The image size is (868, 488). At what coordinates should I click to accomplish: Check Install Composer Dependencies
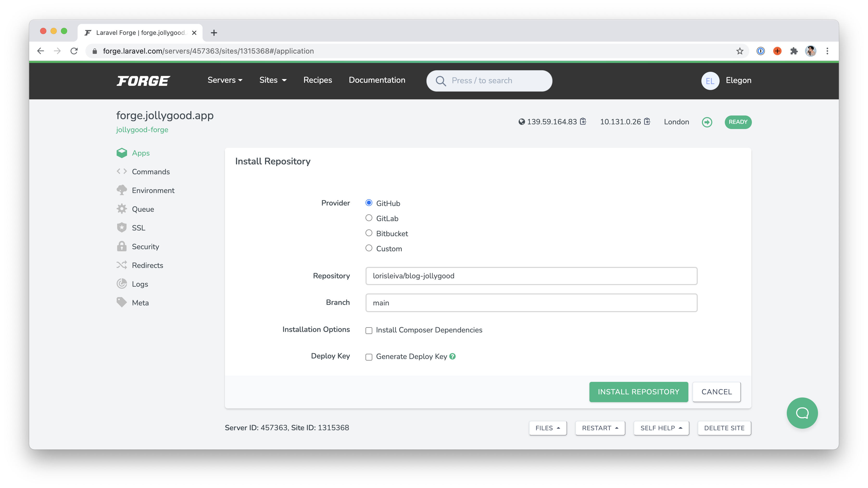click(369, 330)
